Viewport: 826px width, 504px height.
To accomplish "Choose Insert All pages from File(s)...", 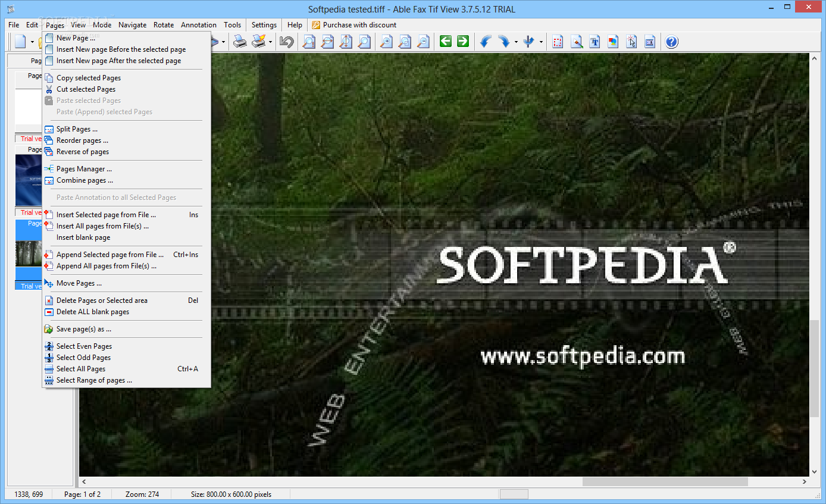I will click(126, 226).
